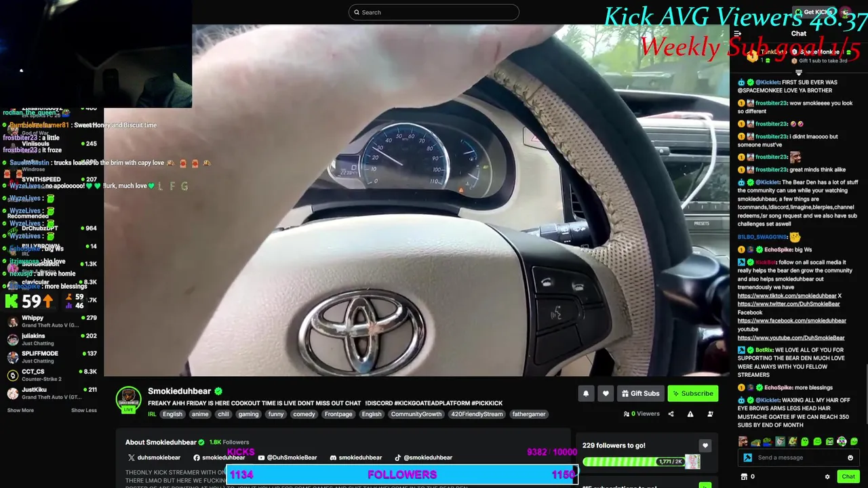
Task: Open the user avatar in top right
Action: pyautogui.click(x=845, y=12)
